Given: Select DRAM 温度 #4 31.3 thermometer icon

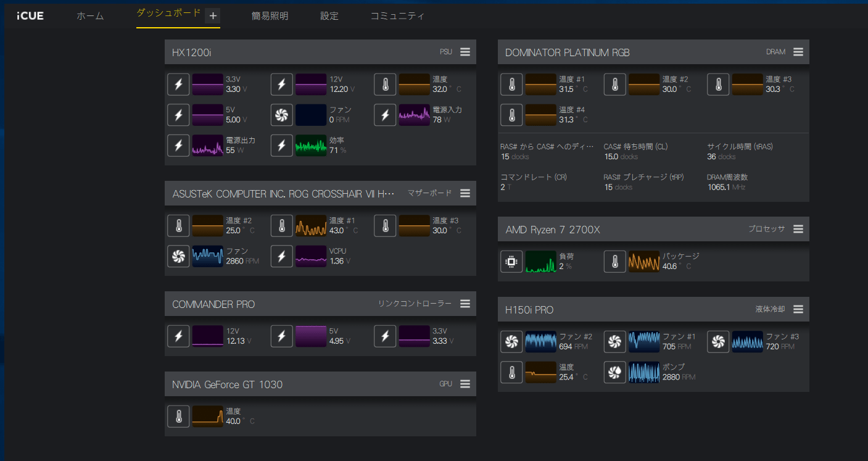Looking at the screenshot, I should click(511, 115).
